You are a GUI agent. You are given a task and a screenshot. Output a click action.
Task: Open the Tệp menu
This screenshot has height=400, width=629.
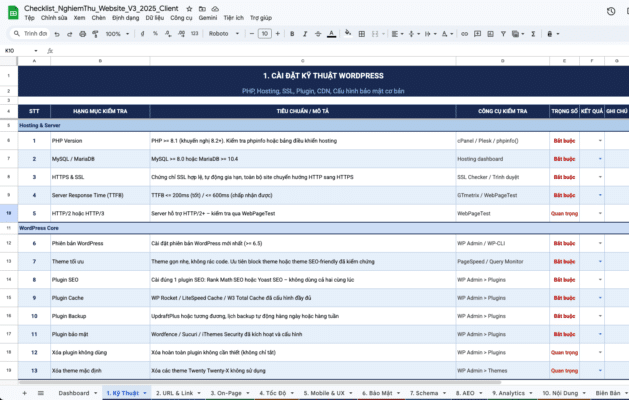[29, 18]
